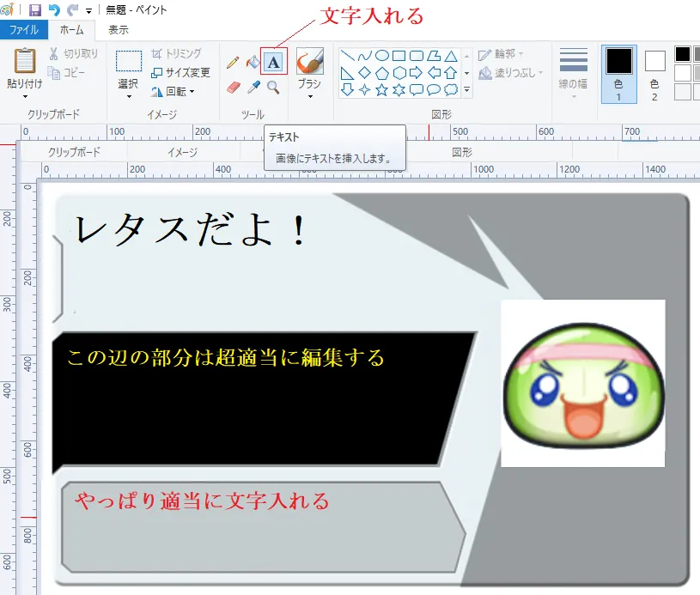Click the 貼り付け clipboard paste icon

(25, 61)
